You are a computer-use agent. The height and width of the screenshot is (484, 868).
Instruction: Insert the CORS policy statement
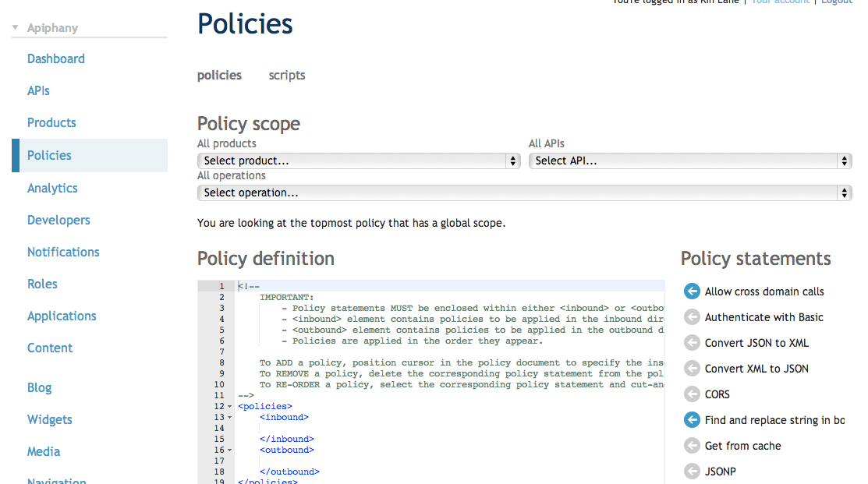point(692,394)
